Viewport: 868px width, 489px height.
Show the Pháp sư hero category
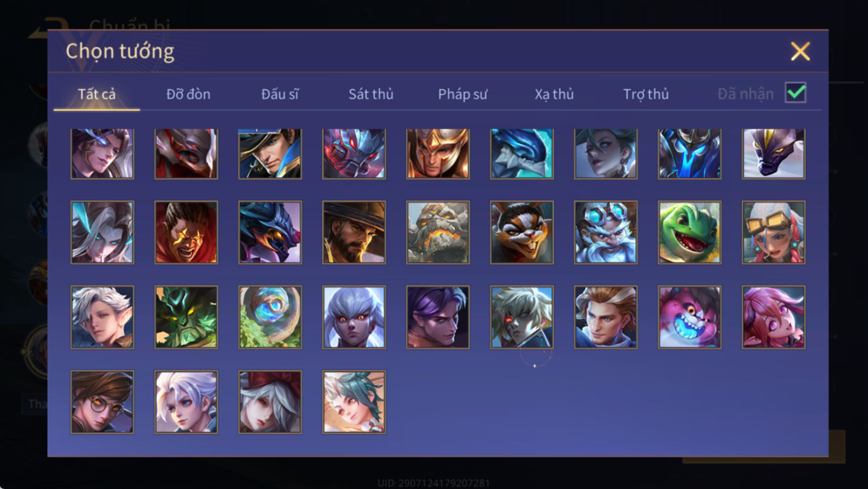463,94
